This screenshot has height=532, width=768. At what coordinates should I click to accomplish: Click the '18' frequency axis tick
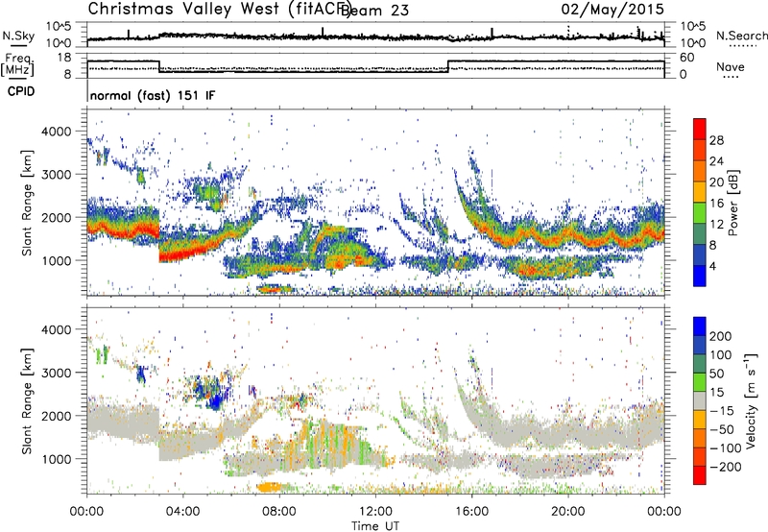64,58
